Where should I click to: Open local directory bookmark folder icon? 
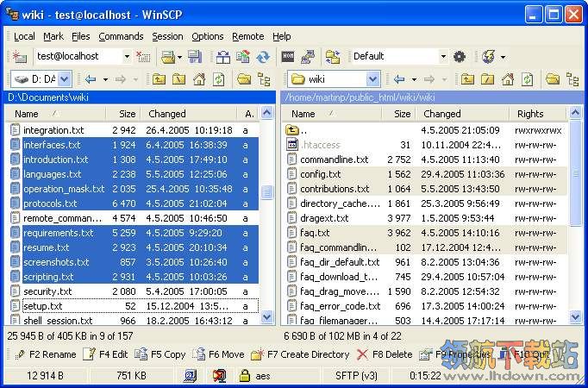coord(244,79)
